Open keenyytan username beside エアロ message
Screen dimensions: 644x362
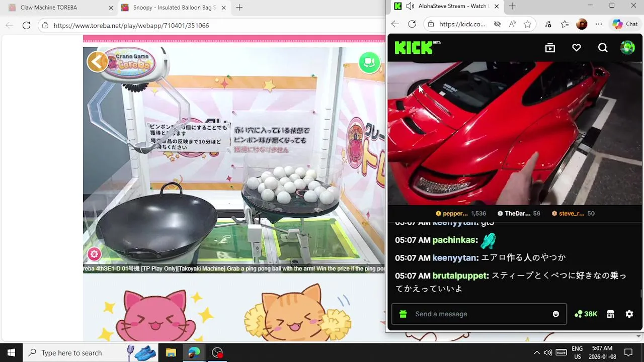point(455,257)
